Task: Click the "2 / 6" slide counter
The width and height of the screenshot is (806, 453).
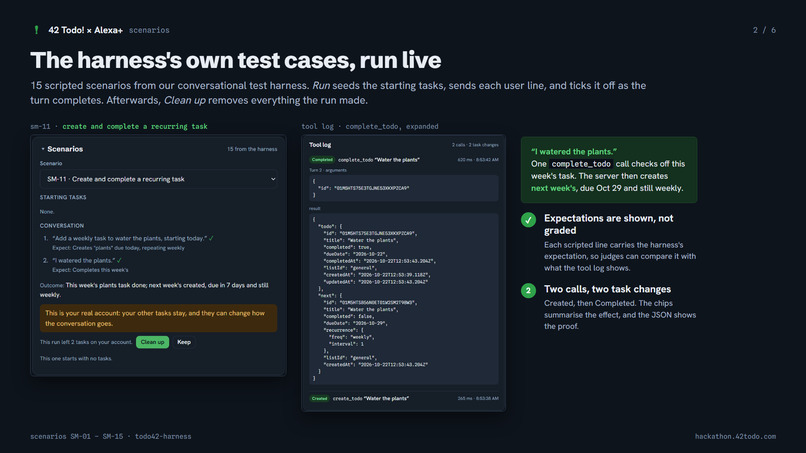Action: coord(764,30)
